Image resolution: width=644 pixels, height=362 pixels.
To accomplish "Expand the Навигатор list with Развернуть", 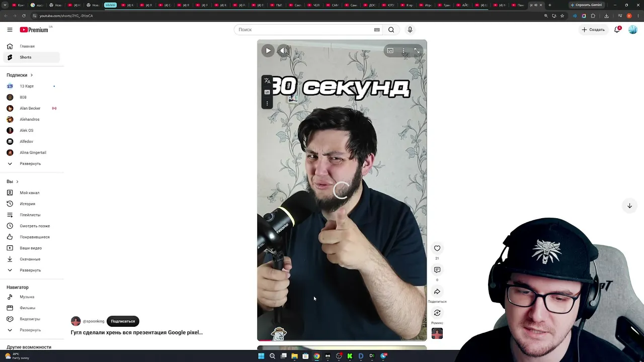I will [x=31, y=330].
